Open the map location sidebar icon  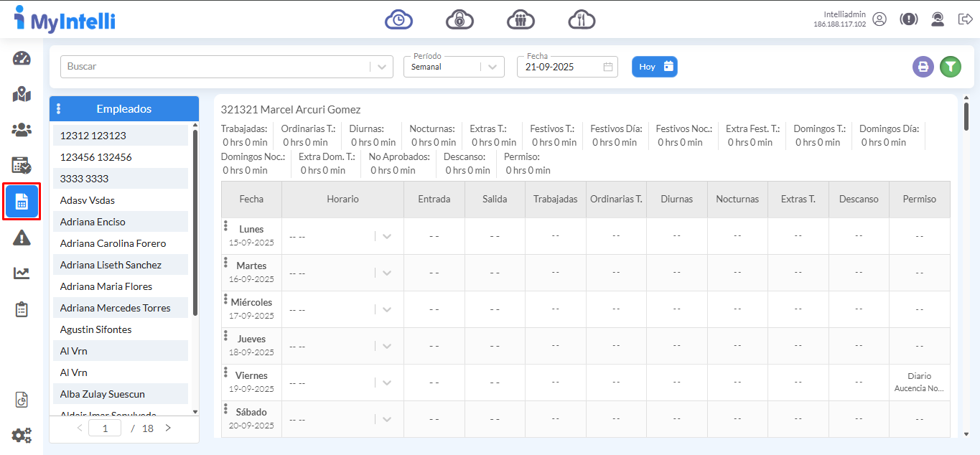pos(22,94)
